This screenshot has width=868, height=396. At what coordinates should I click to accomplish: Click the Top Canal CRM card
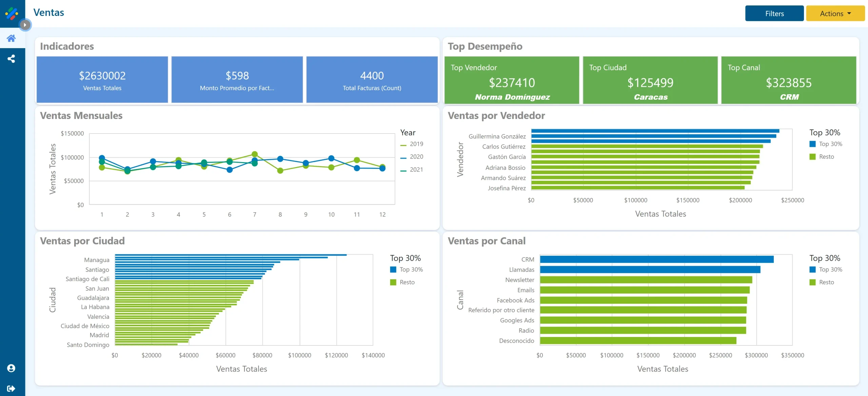tap(788, 81)
